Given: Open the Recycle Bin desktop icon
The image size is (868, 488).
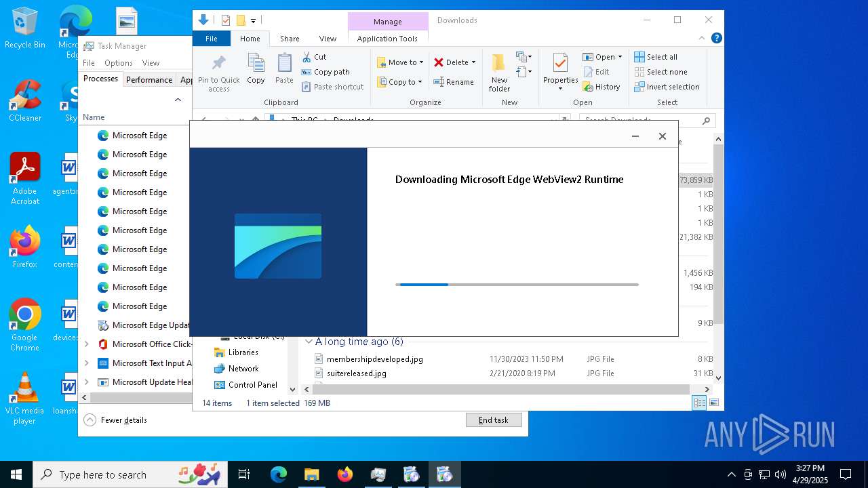Looking at the screenshot, I should tap(25, 28).
